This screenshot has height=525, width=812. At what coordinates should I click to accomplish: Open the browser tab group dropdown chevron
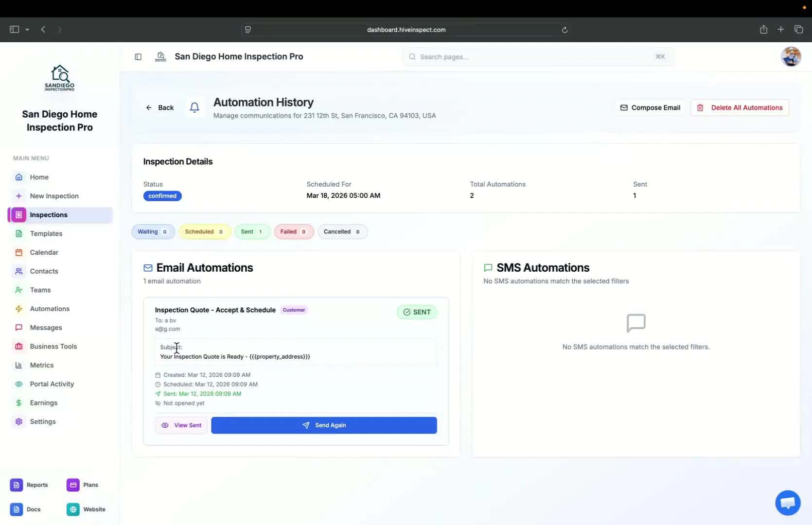tap(27, 29)
